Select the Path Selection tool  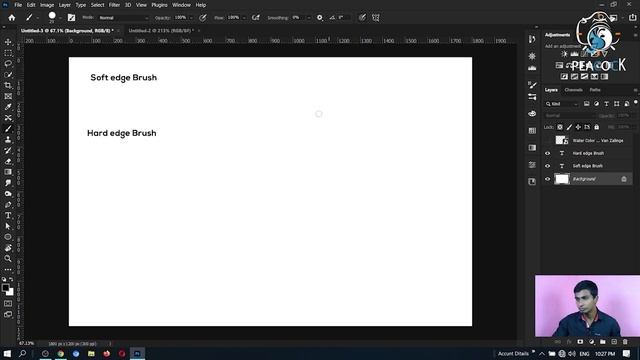coord(8,226)
